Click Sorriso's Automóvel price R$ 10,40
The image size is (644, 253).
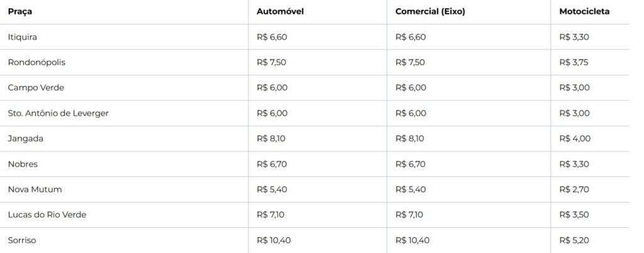pos(274,240)
